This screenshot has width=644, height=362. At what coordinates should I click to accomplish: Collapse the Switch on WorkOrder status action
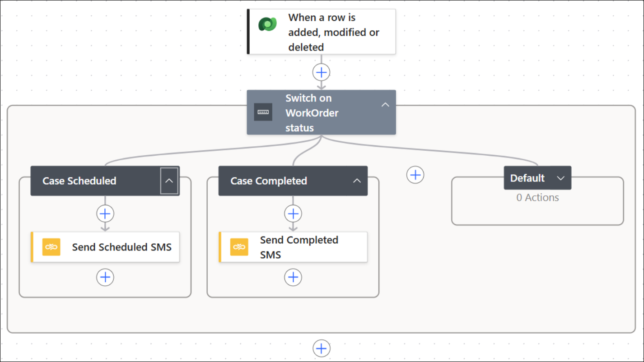pos(385,105)
